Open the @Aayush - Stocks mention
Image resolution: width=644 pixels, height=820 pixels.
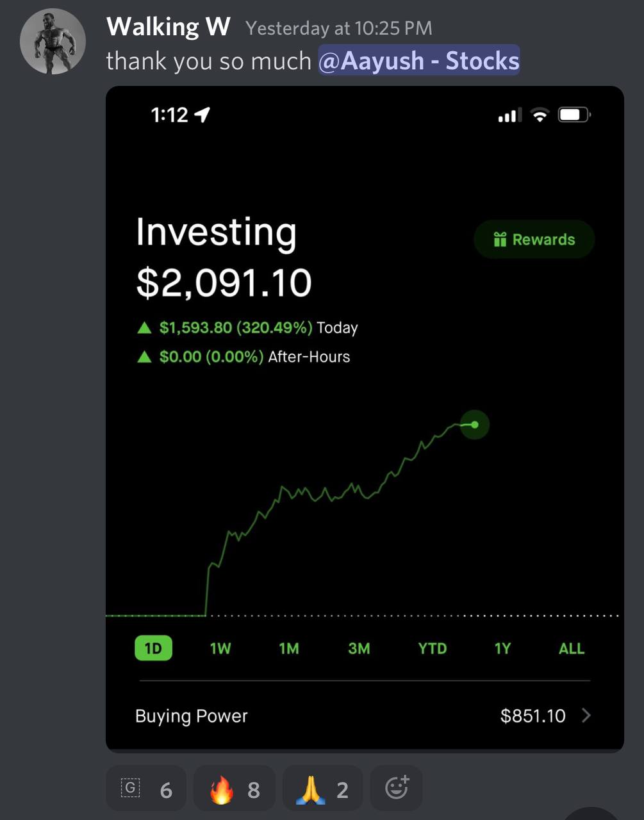pos(419,61)
